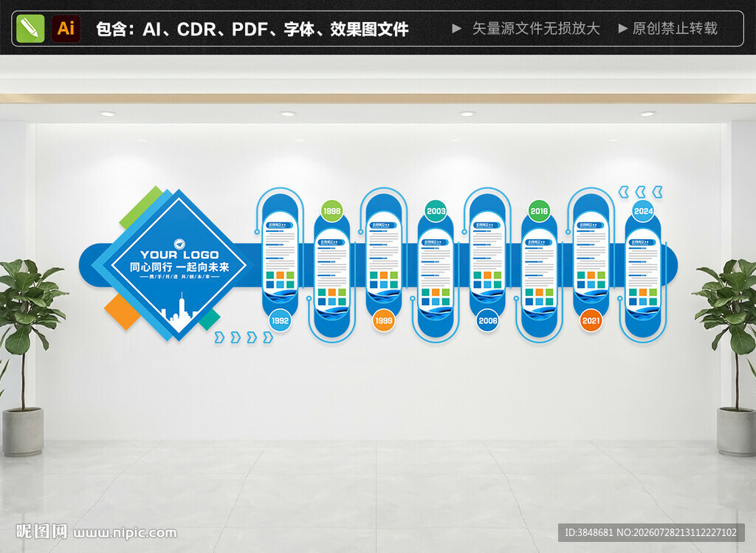Click the play arrow before 原创禁止转载
The width and height of the screenshot is (756, 553).
click(622, 29)
